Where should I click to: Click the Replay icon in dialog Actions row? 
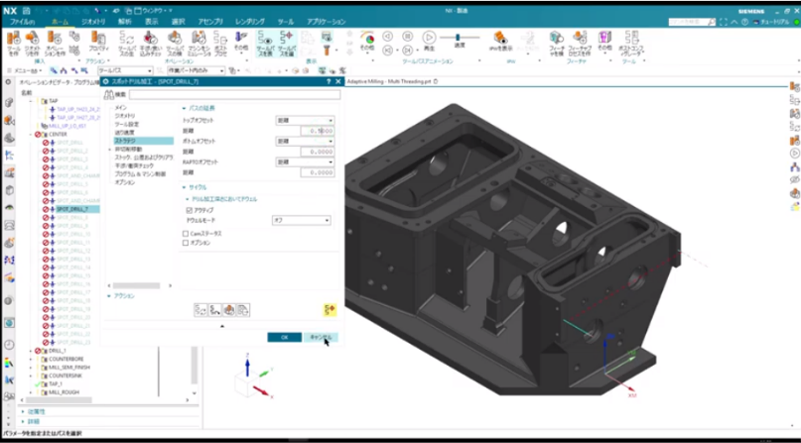click(x=215, y=310)
